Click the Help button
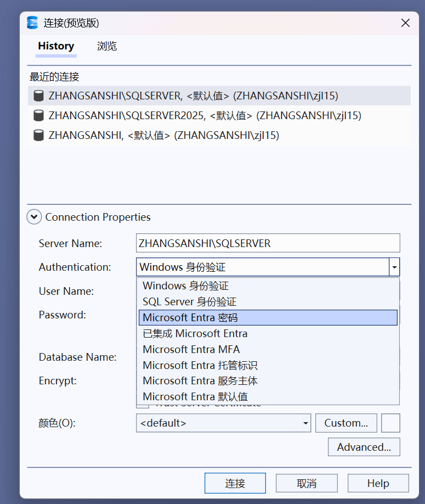This screenshot has height=504, width=425. coord(378,483)
